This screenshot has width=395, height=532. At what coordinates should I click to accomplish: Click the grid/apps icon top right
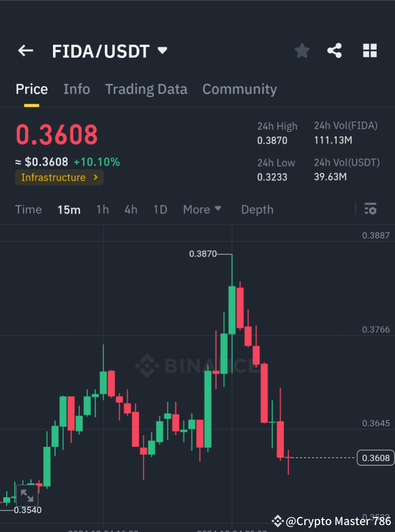(369, 50)
